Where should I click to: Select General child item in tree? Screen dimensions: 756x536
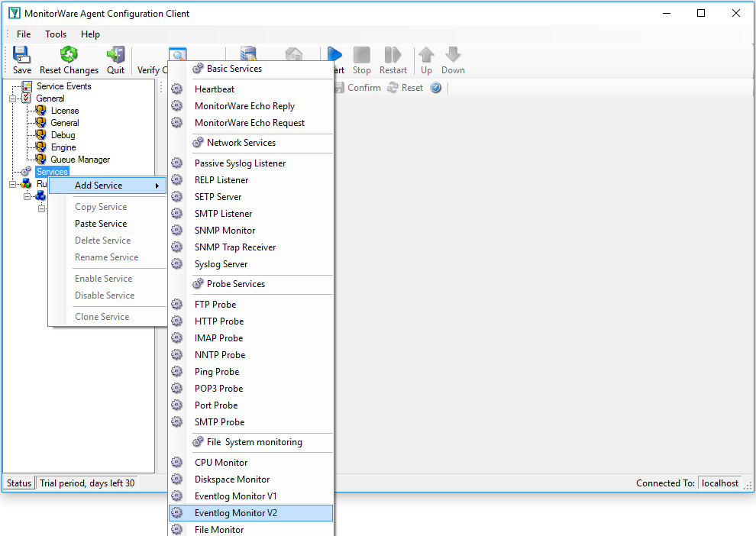(65, 123)
